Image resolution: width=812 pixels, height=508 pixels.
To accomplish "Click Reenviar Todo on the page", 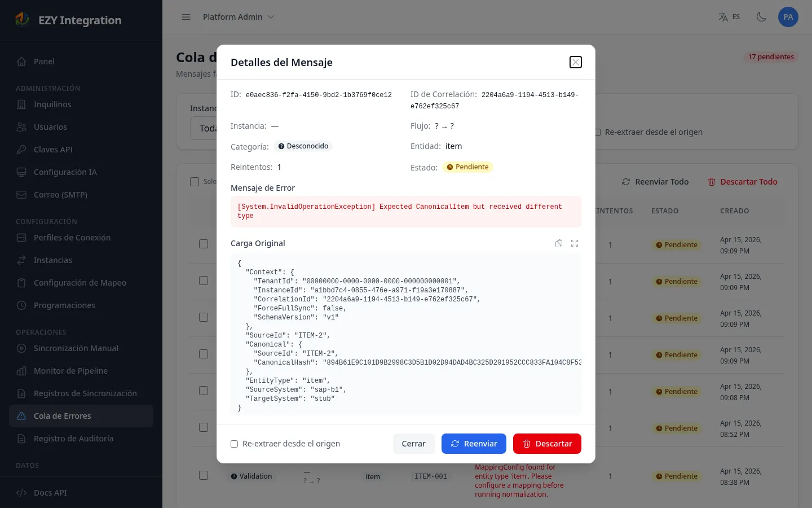I will 655,182.
